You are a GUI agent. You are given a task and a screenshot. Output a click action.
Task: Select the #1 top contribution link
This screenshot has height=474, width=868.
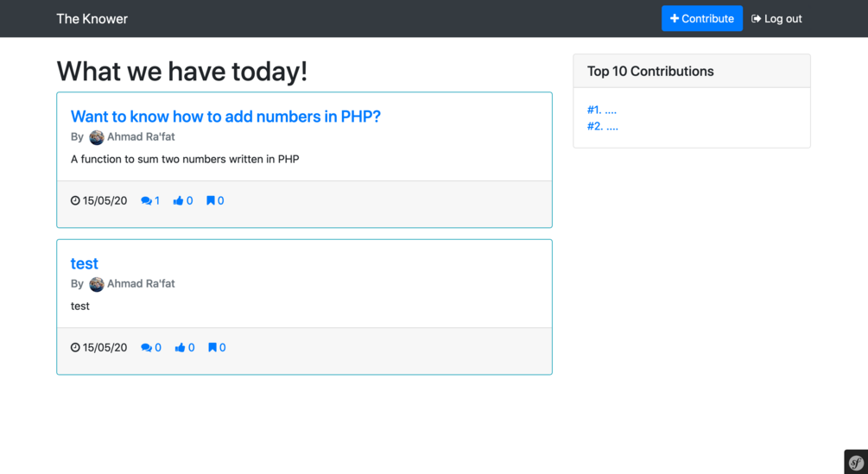602,110
